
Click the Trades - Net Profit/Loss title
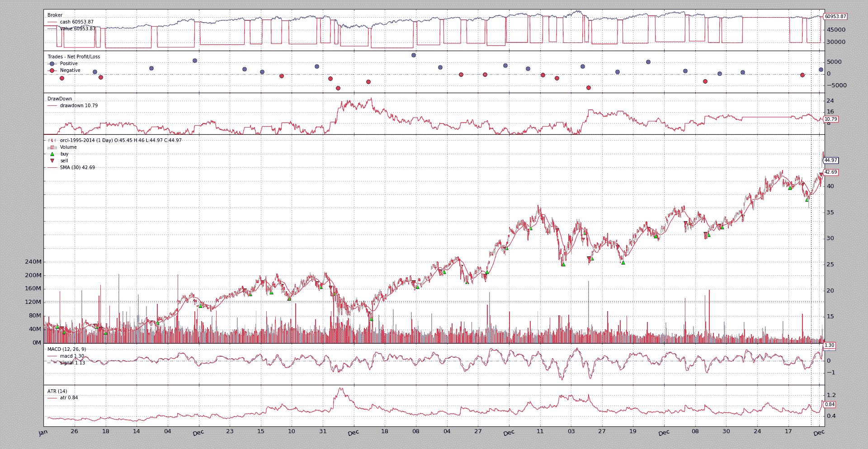click(74, 57)
